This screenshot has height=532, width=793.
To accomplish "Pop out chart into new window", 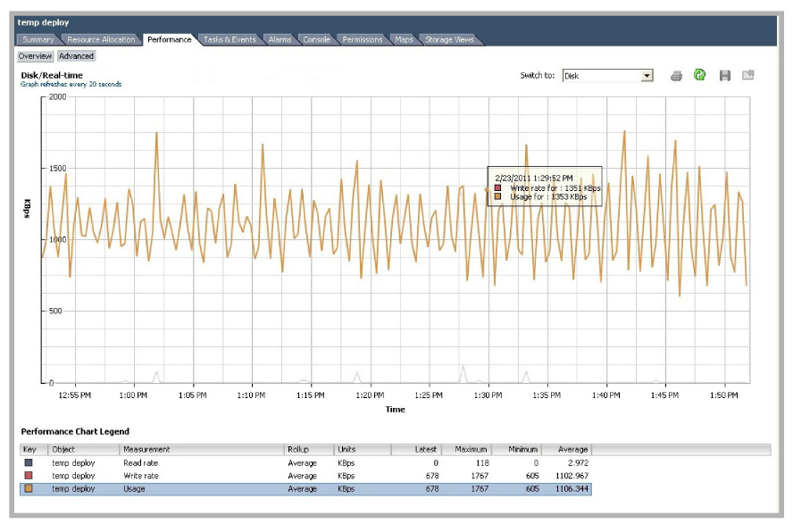I will click(748, 75).
